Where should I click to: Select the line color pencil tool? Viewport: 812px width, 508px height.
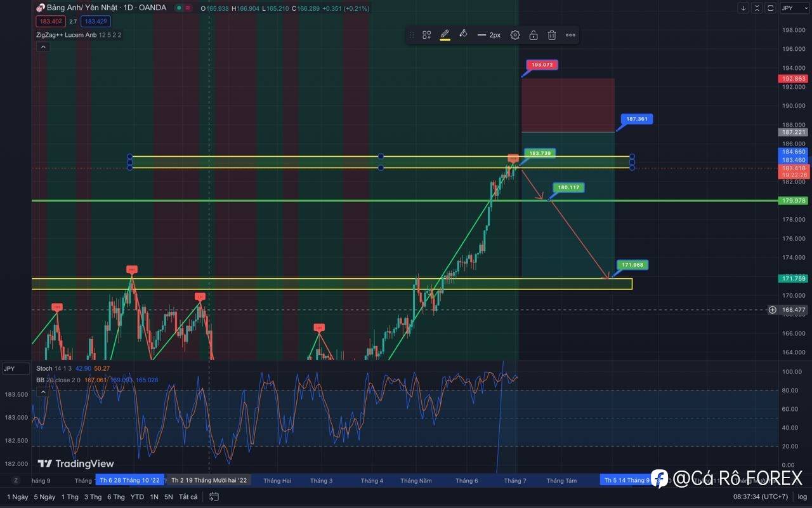click(x=445, y=34)
